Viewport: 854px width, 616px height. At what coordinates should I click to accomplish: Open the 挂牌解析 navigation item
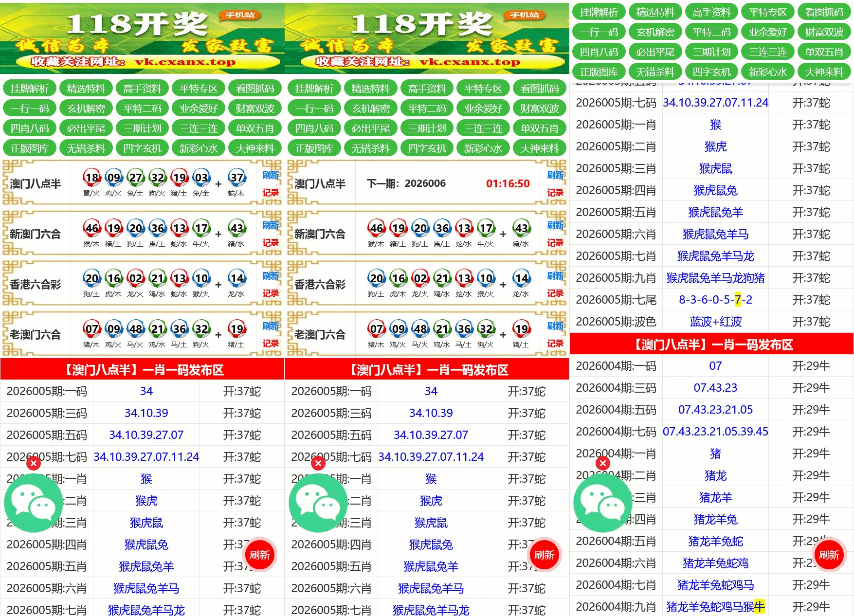pos(29,88)
